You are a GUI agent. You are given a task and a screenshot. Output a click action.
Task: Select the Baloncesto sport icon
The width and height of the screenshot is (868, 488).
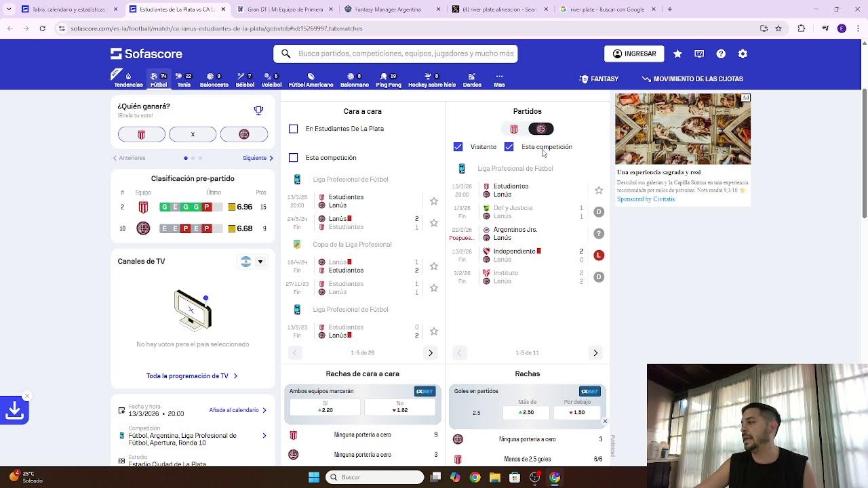pos(214,79)
